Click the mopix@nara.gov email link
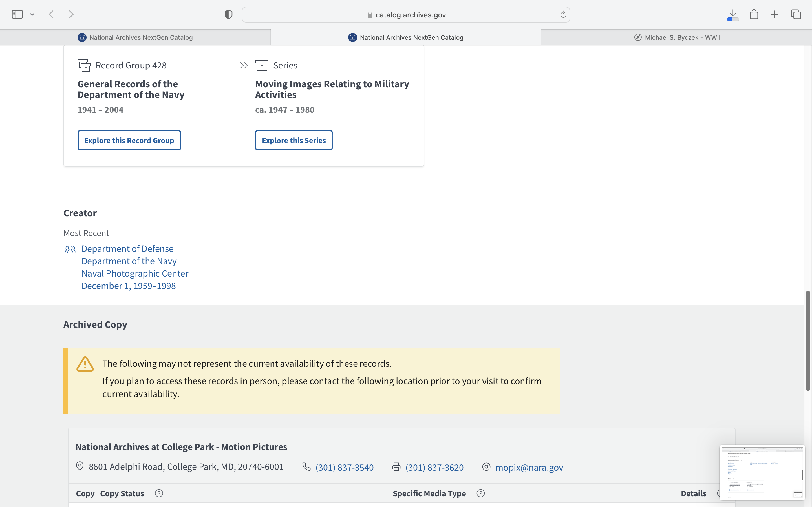 tap(529, 467)
